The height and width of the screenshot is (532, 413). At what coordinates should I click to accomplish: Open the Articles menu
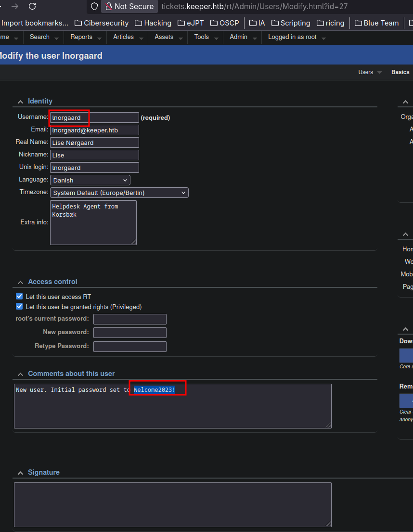coord(128,37)
